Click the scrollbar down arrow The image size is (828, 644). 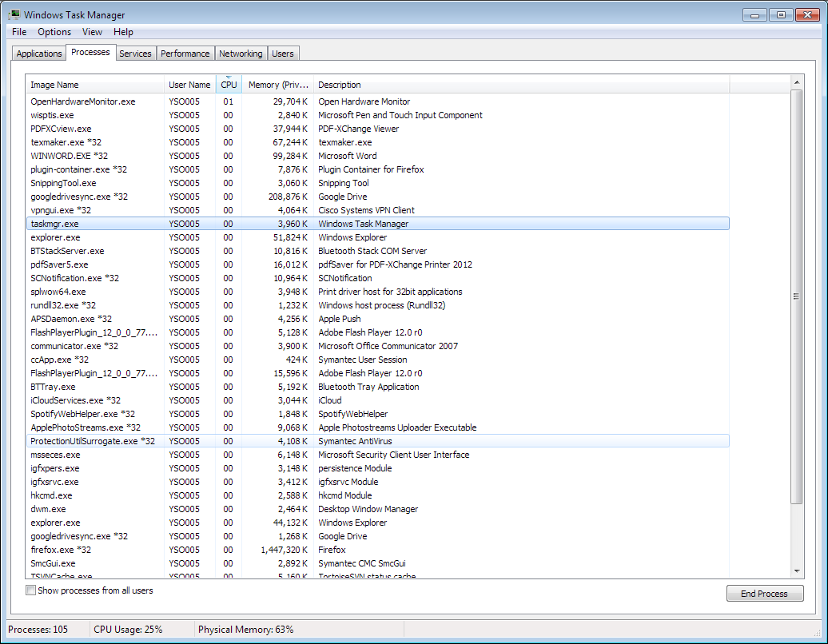[x=797, y=571]
